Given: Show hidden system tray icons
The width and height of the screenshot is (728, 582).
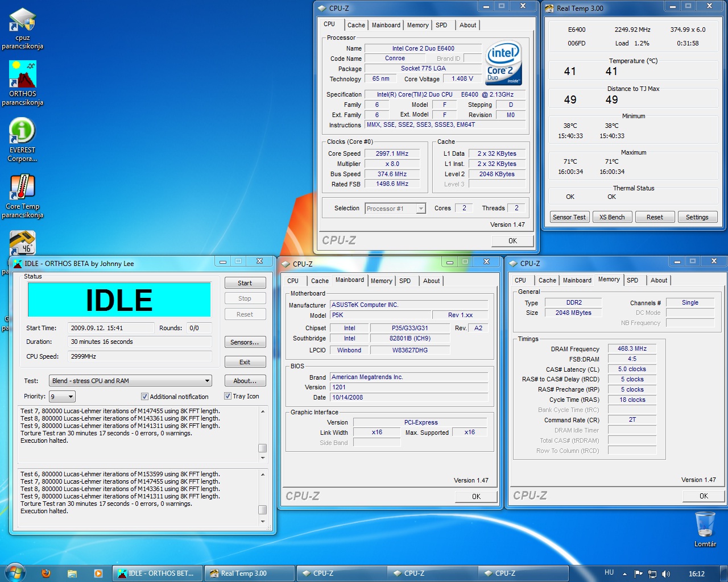Looking at the screenshot, I should [624, 574].
